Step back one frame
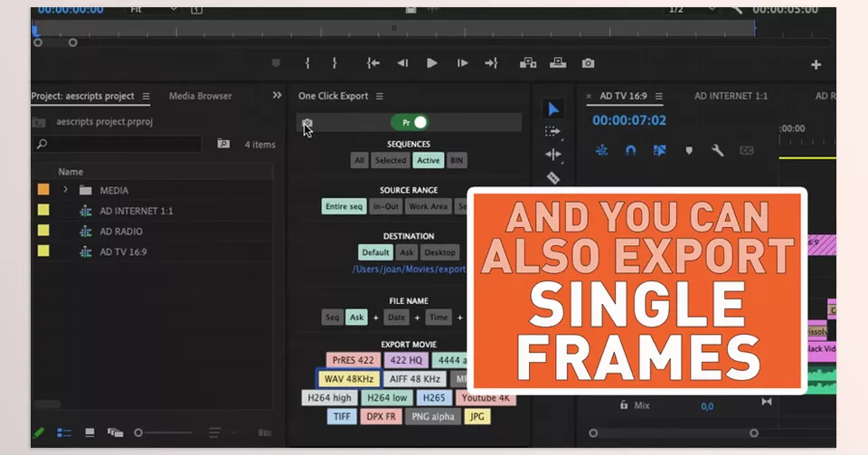Viewport: 868px width, 455px height. pyautogui.click(x=402, y=63)
